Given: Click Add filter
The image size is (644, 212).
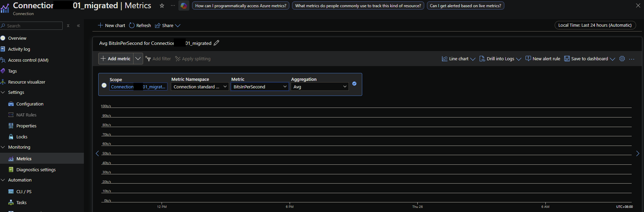Looking at the screenshot, I should pos(158,59).
